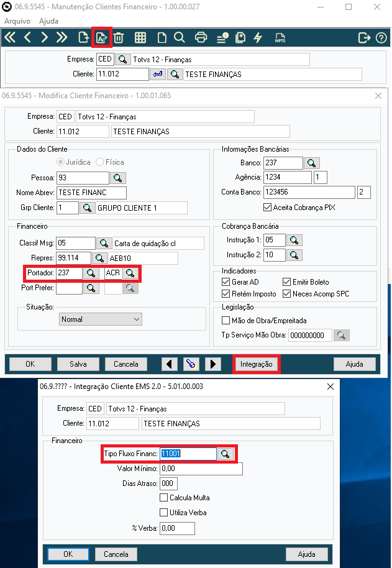This screenshot has height=568, width=392.
Task: Click the Integração button
Action: tap(257, 364)
